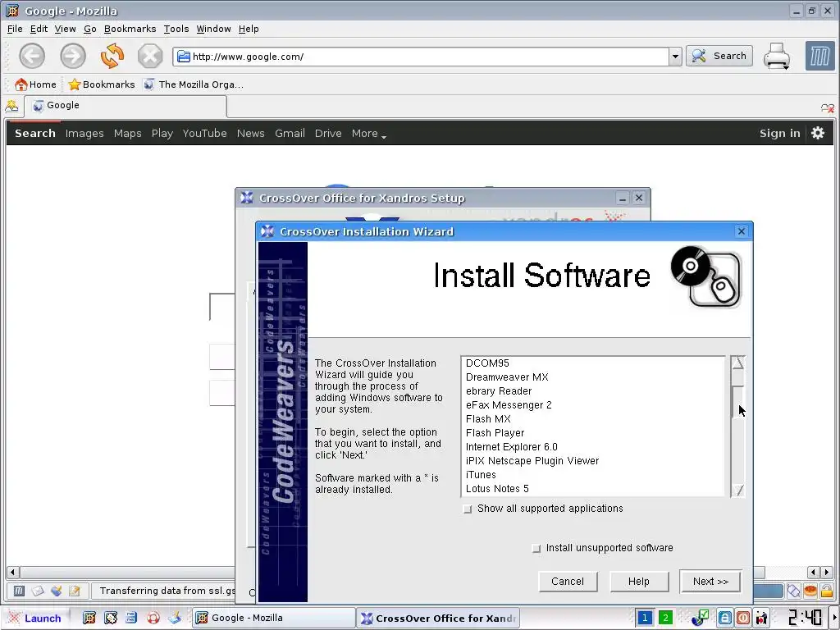Viewport: 840px width, 630px height.
Task: Click Sign in on Google bar
Action: (x=779, y=134)
